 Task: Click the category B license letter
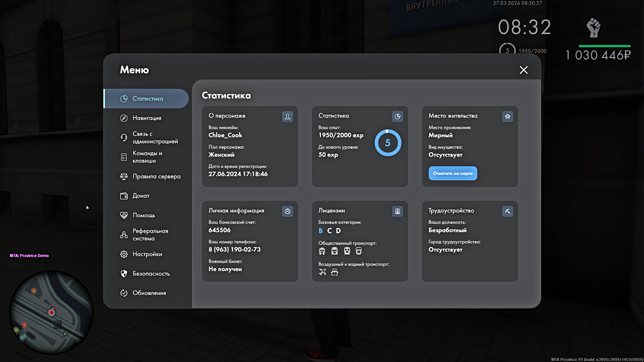pos(321,231)
